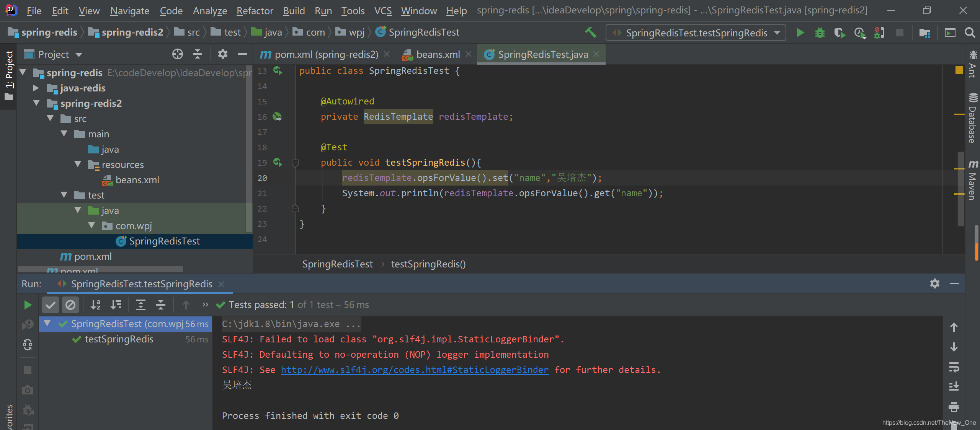Close SpringRedisTest.java editor tab
Image resolution: width=980 pixels, height=430 pixels.
[596, 54]
